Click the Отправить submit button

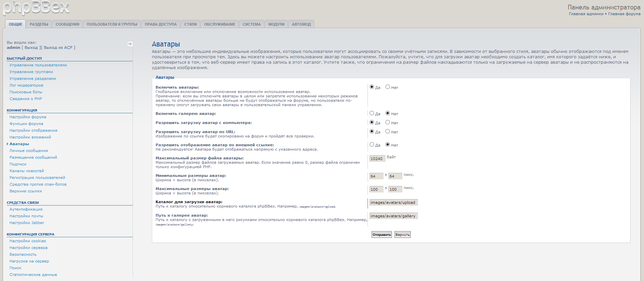click(x=381, y=235)
